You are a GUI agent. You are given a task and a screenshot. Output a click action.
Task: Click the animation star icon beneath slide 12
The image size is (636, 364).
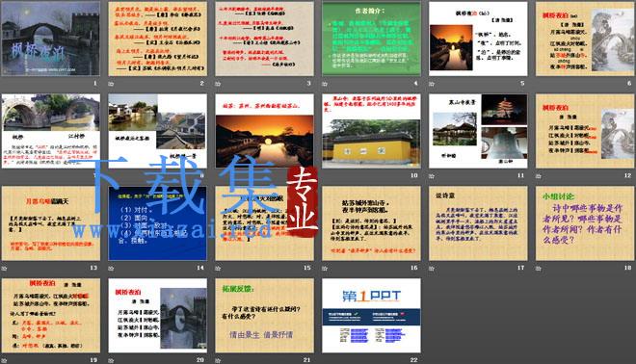[x=539, y=176]
